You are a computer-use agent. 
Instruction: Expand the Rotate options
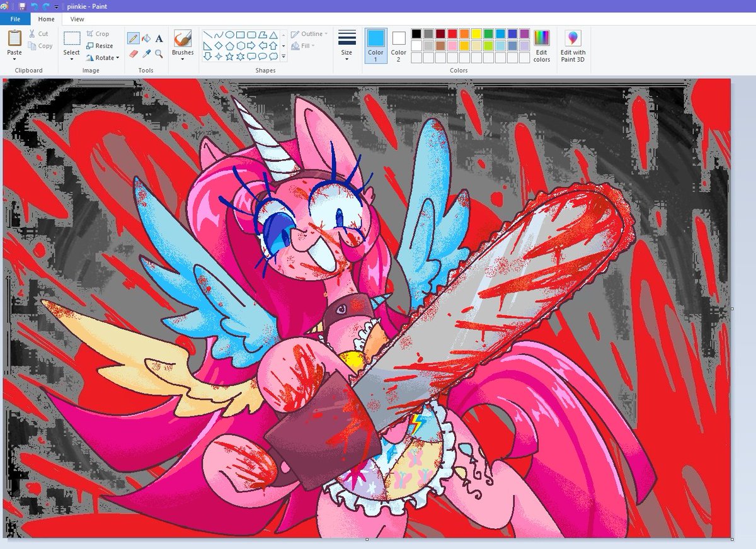(x=103, y=57)
